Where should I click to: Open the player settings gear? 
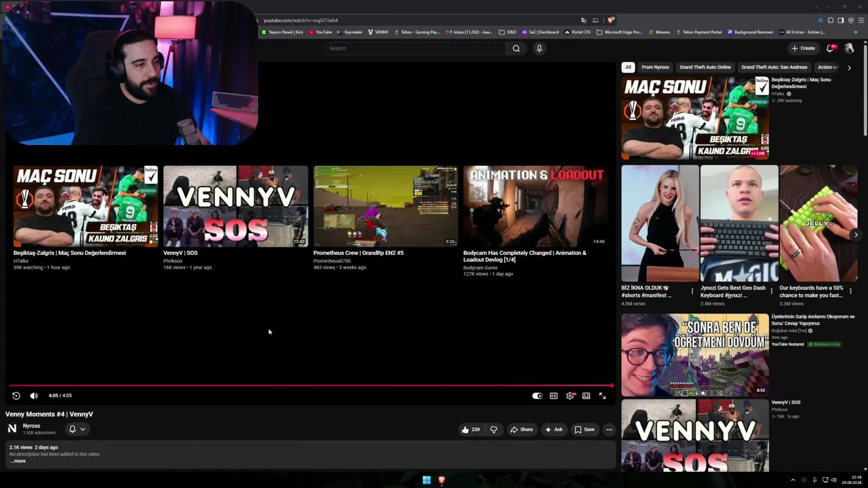pos(570,396)
